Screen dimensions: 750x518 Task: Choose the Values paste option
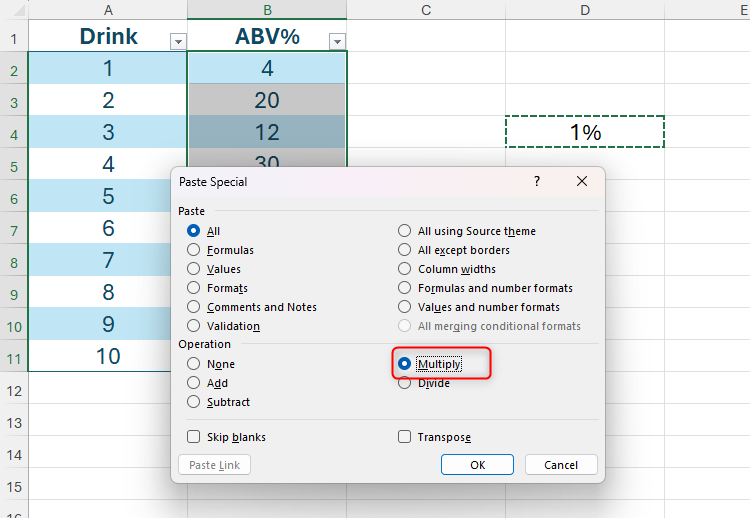tap(194, 269)
